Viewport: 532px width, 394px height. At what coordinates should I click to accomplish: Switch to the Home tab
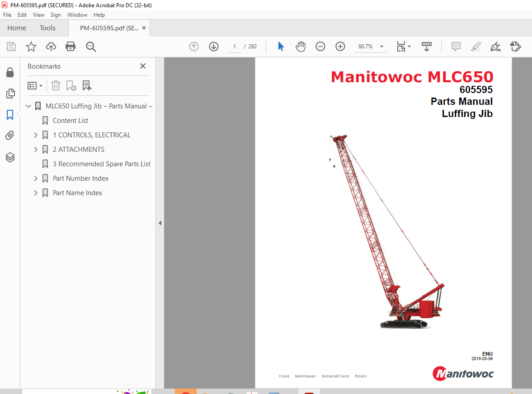(17, 28)
